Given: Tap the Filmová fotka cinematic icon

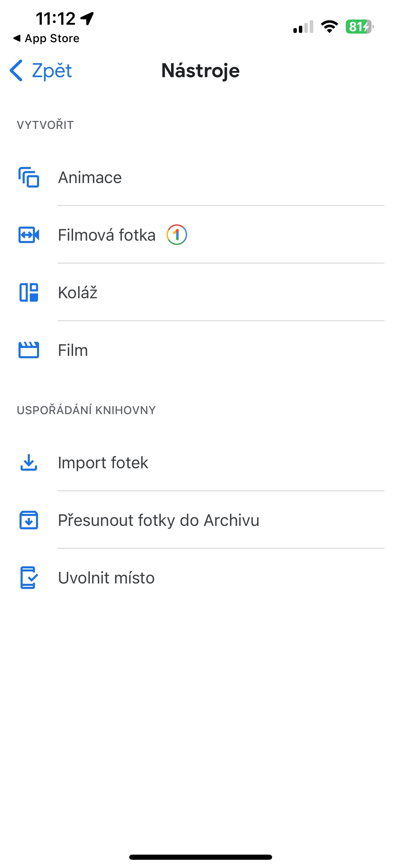Looking at the screenshot, I should (29, 235).
